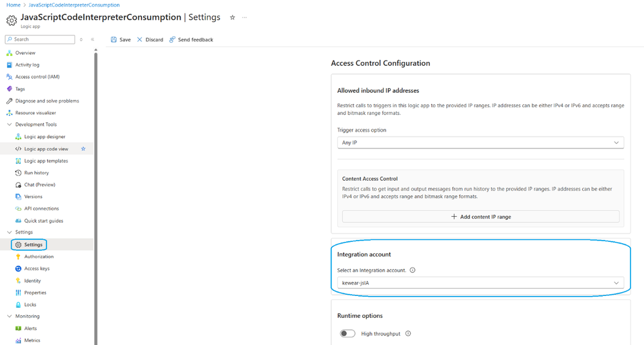Collapse the Monitoring section
The width and height of the screenshot is (644, 345).
[x=10, y=316]
